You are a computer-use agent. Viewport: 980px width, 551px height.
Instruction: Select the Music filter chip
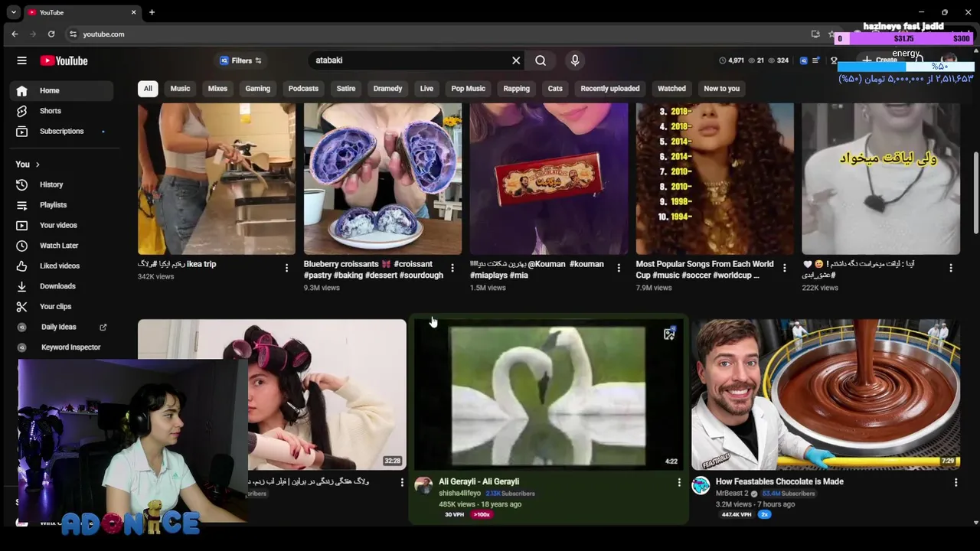pos(180,89)
